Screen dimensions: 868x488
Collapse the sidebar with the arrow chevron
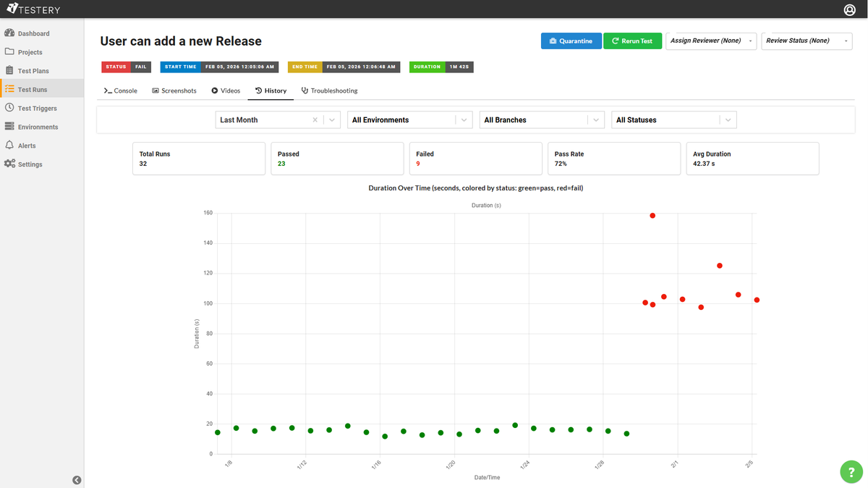click(77, 480)
